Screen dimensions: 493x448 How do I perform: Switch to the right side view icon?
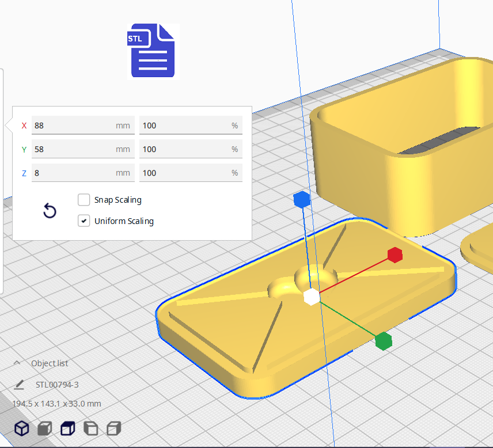point(114,428)
